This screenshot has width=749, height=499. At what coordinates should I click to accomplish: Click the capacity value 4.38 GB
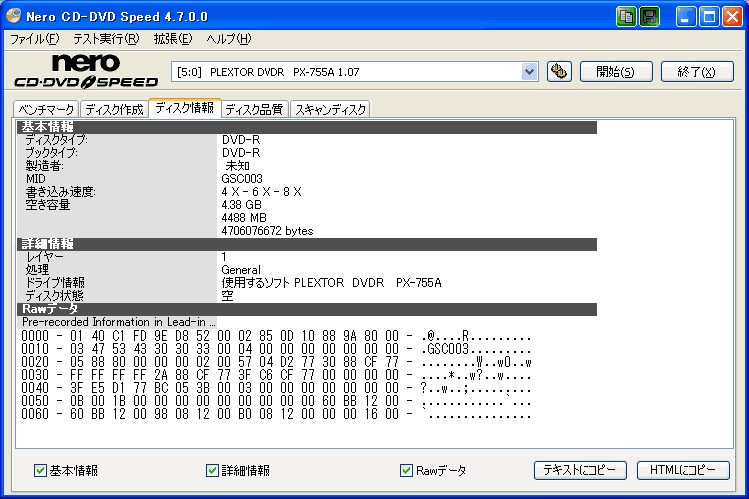pos(241,205)
